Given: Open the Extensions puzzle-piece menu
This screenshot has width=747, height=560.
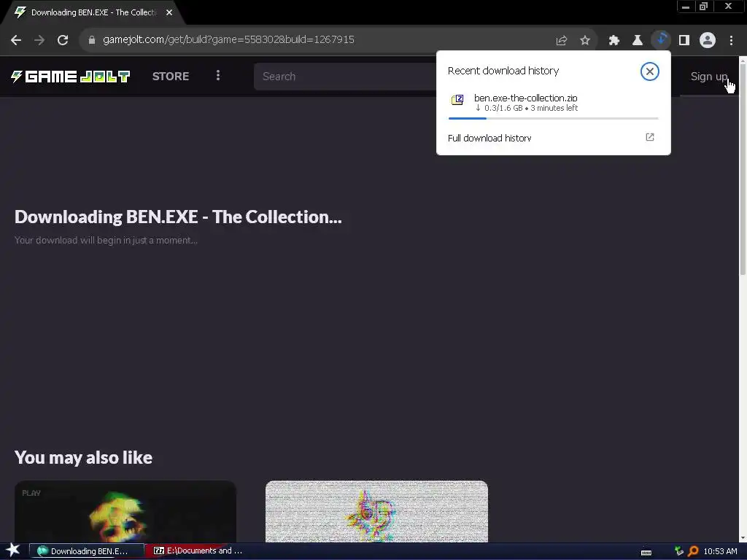Looking at the screenshot, I should coord(614,41).
